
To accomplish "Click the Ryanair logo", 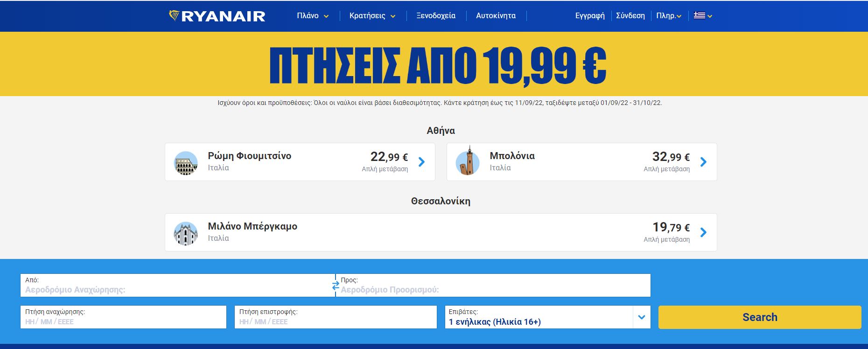I will tap(217, 16).
